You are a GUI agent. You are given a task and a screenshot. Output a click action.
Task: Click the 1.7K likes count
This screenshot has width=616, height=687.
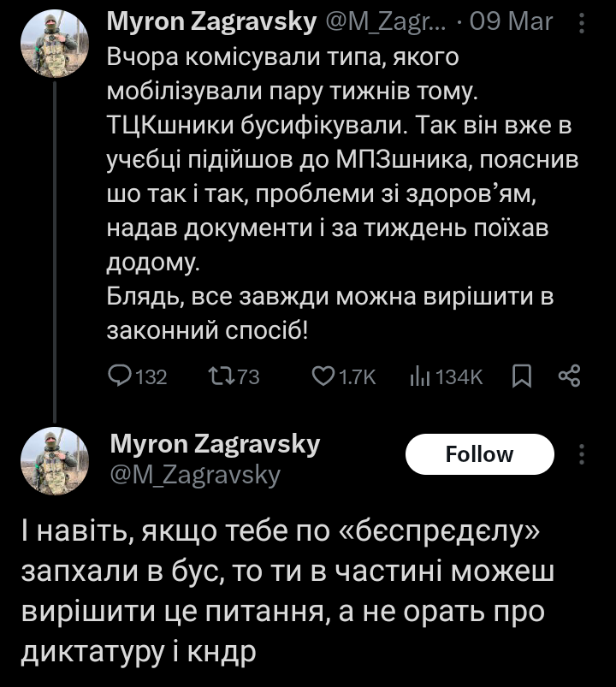(x=358, y=376)
